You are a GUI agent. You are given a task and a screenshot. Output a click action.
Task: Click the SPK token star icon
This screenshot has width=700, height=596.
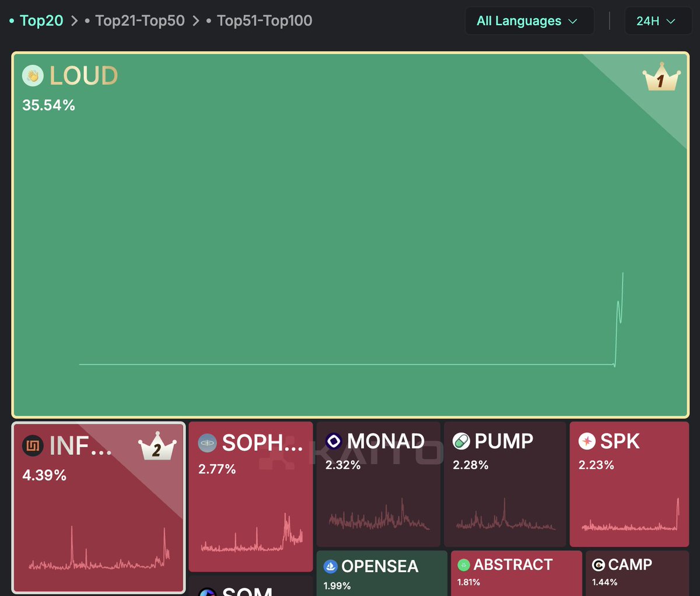pos(587,441)
